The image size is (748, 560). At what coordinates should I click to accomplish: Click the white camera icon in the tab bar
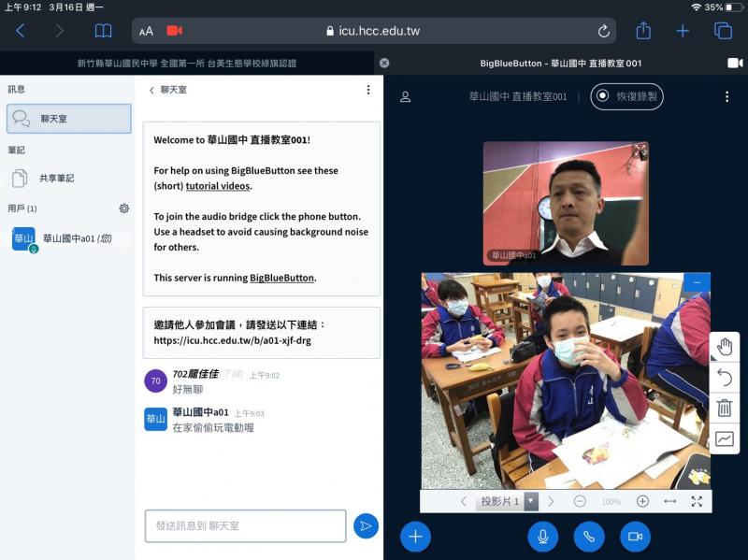(735, 63)
